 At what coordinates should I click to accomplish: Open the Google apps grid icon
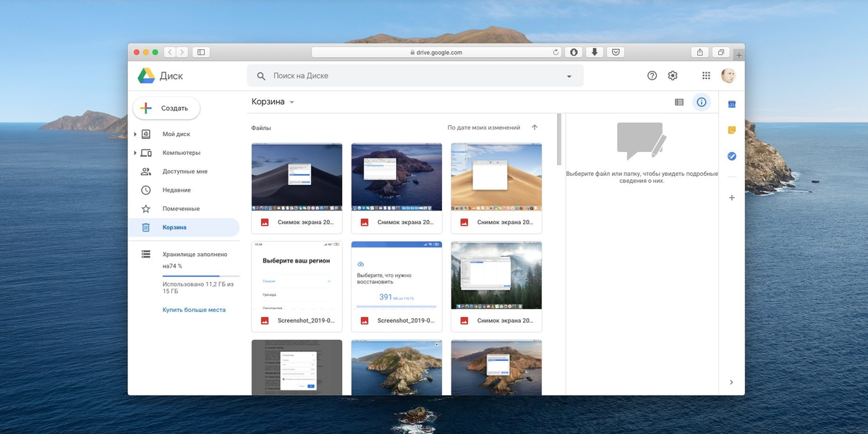click(706, 76)
